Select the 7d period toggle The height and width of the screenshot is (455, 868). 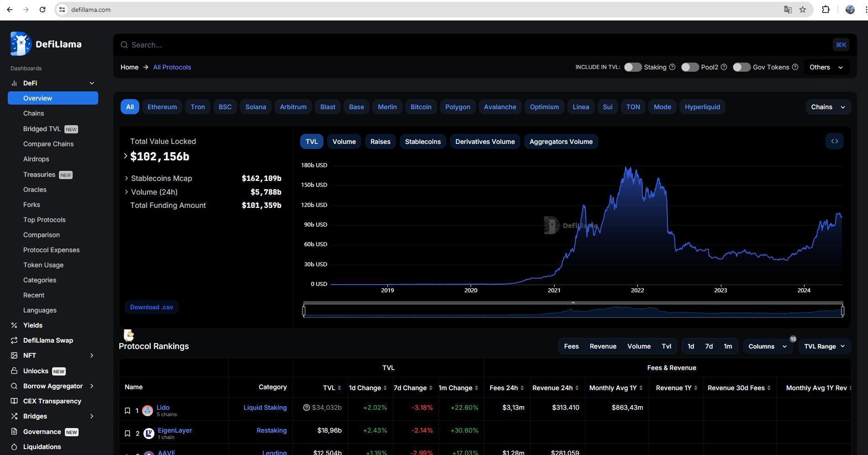(x=709, y=346)
